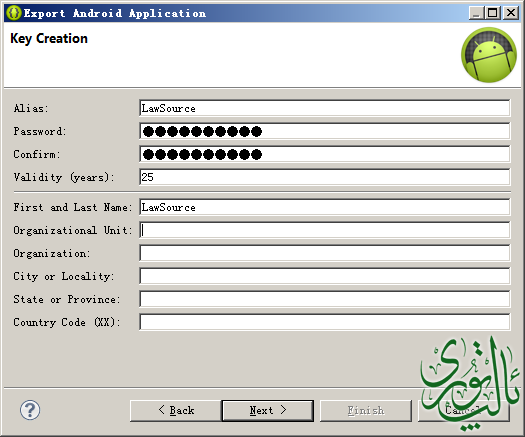Return to previous page with Back
The image size is (525, 437).
tap(176, 410)
